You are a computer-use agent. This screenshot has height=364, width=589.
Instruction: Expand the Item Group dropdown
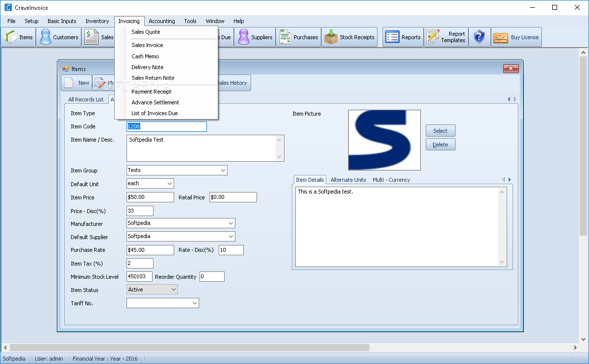(223, 170)
